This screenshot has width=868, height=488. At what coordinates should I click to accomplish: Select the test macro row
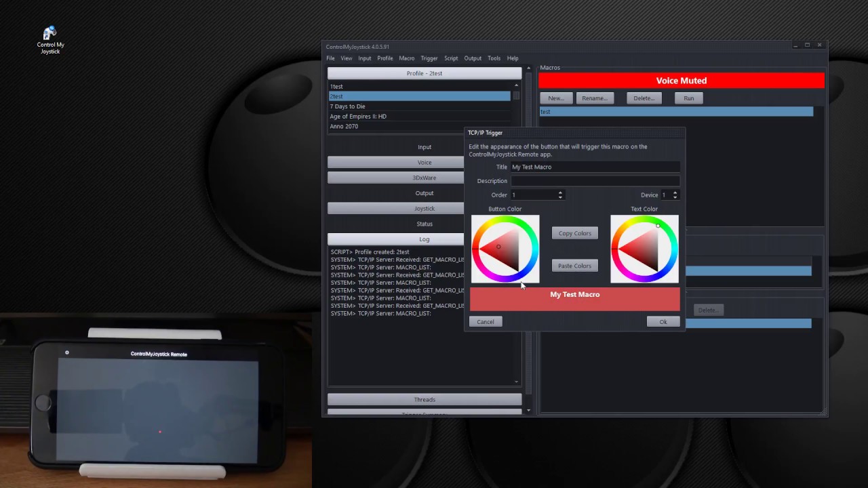[676, 112]
